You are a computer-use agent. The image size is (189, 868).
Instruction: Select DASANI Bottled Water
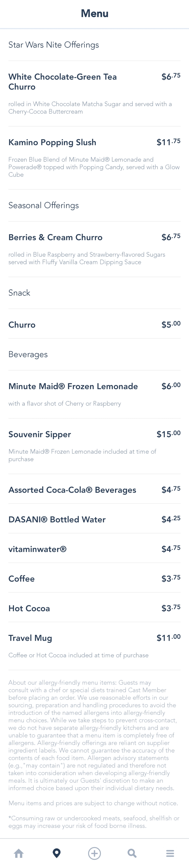tap(57, 520)
